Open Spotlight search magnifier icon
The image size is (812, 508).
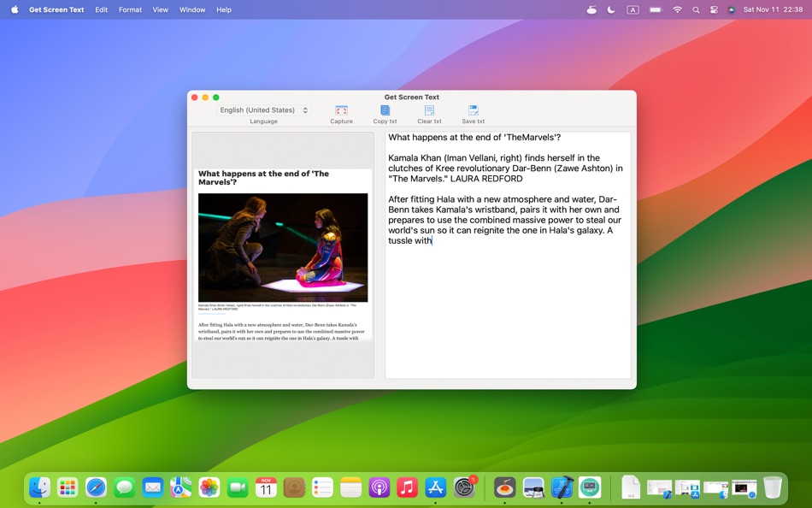696,9
